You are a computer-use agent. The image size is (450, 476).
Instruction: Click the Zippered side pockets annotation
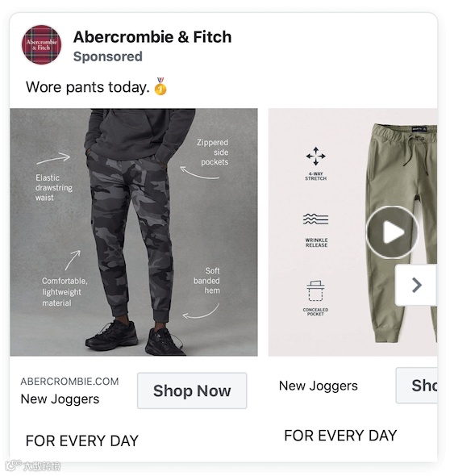213,152
